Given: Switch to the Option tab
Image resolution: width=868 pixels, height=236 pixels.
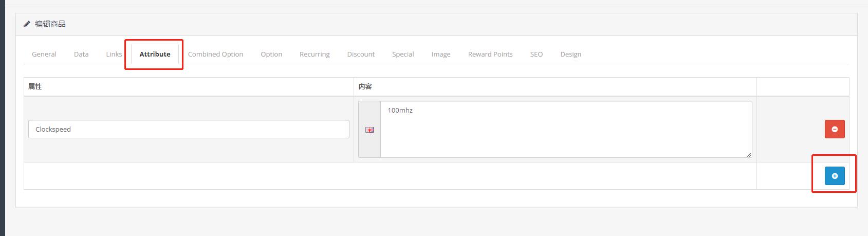Looking at the screenshot, I should [x=271, y=54].
